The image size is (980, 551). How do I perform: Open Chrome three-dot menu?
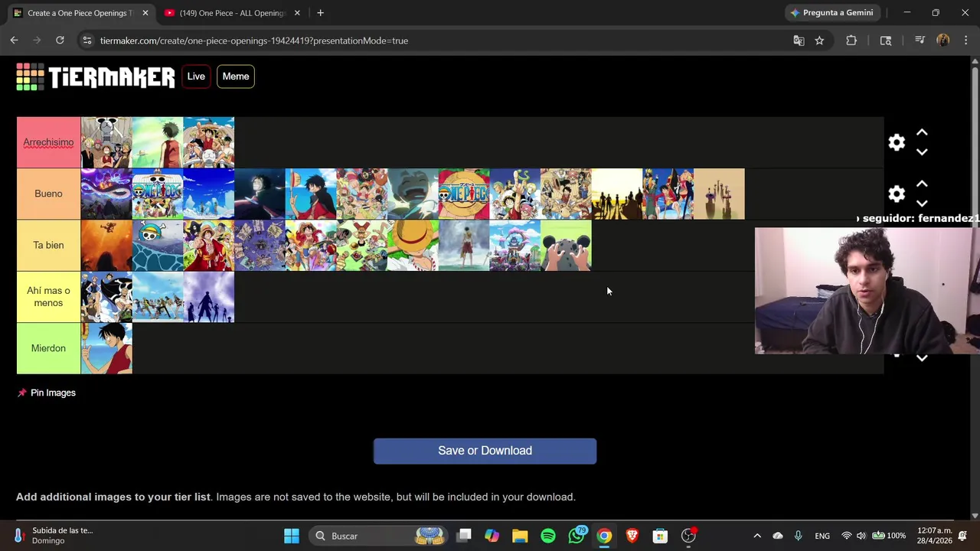[x=965, y=41]
